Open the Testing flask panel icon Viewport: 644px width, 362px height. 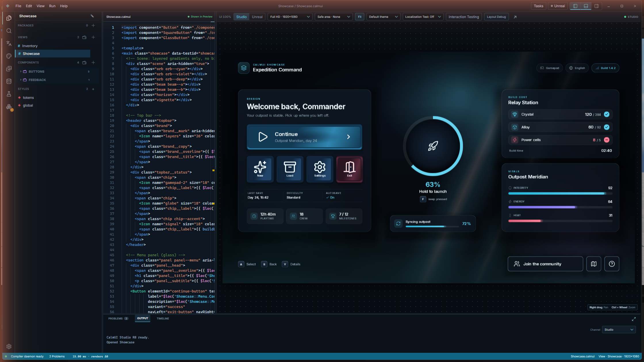click(9, 94)
